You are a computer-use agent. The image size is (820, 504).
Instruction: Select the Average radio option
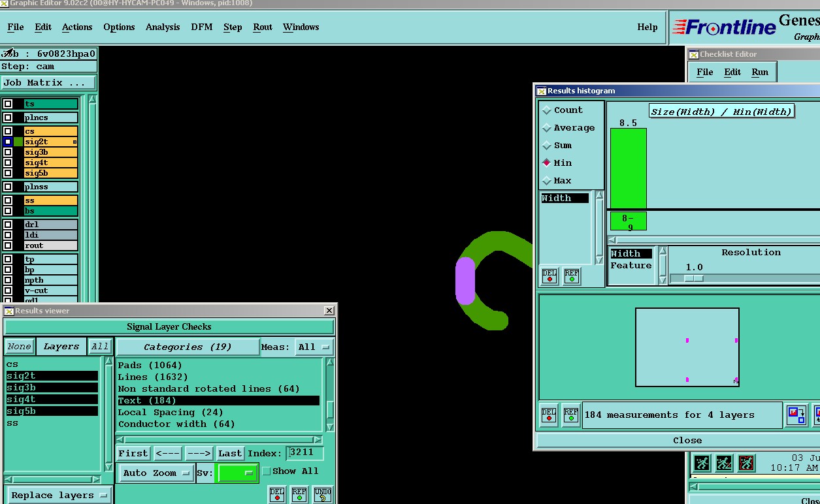547,128
